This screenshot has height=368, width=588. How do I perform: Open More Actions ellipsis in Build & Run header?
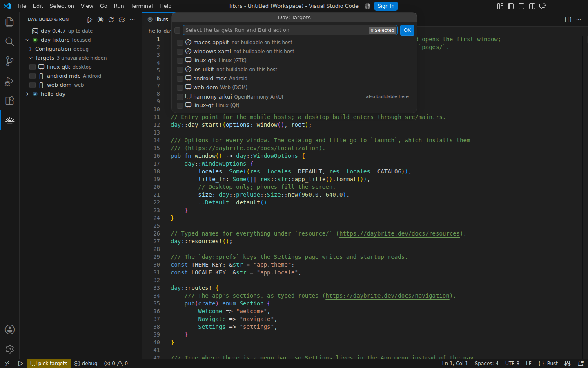click(x=132, y=20)
